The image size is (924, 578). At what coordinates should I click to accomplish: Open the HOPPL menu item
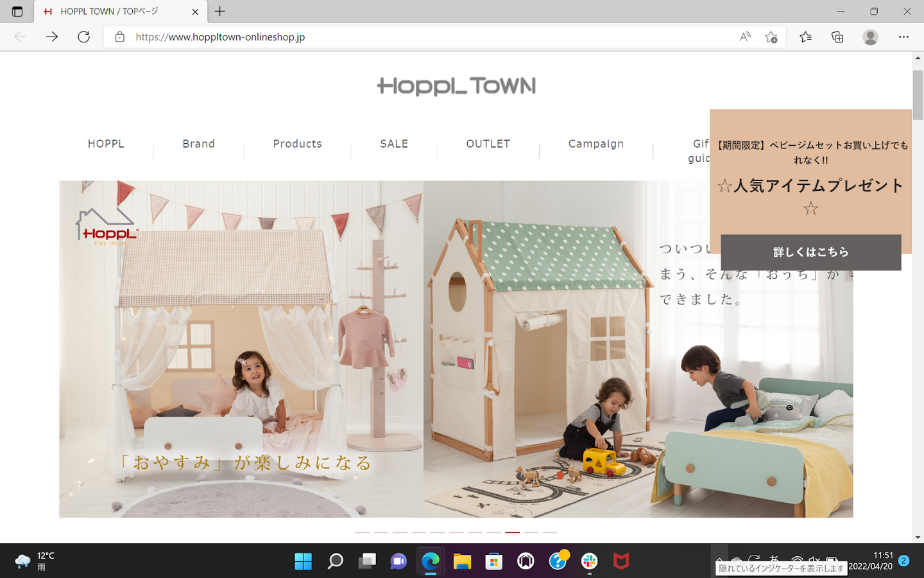pyautogui.click(x=106, y=144)
